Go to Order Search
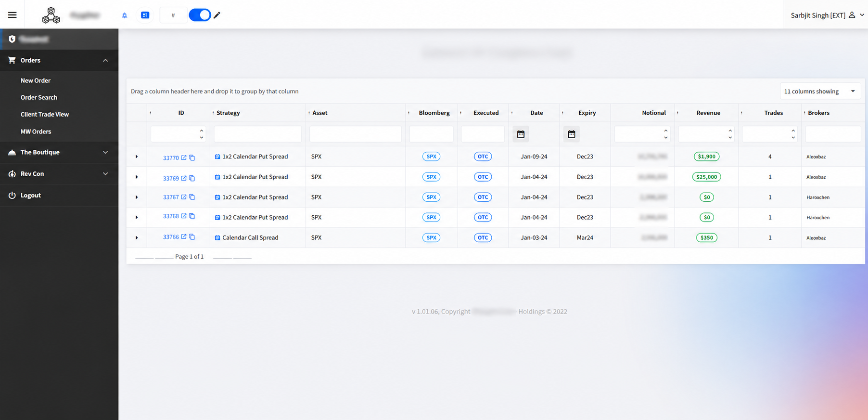This screenshot has height=420, width=868. 39,97
